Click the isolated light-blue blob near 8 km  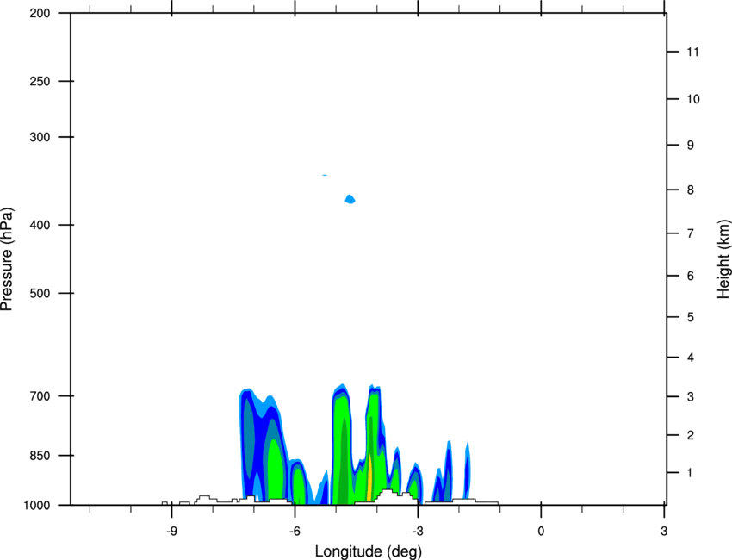pos(350,199)
